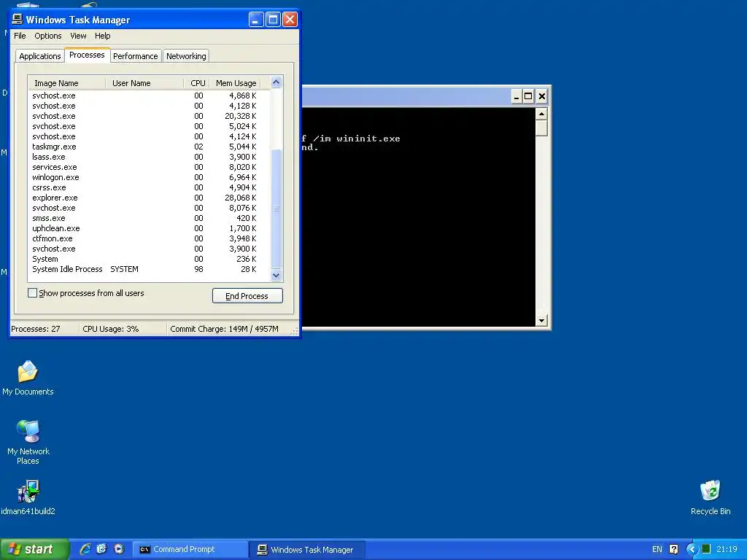Select svchost.exe row using 20,328 K
This screenshot has height=560, width=747.
pyautogui.click(x=149, y=116)
